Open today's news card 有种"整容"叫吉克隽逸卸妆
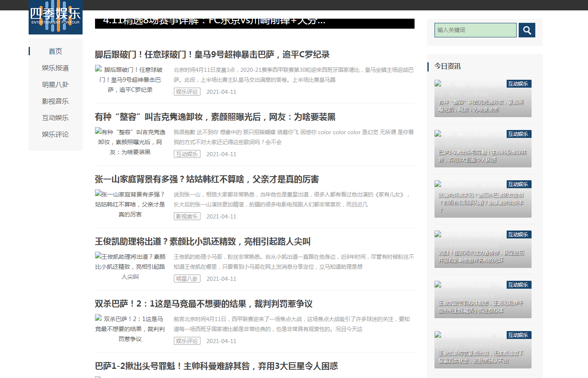The height and width of the screenshot is (378, 588). coord(483,98)
